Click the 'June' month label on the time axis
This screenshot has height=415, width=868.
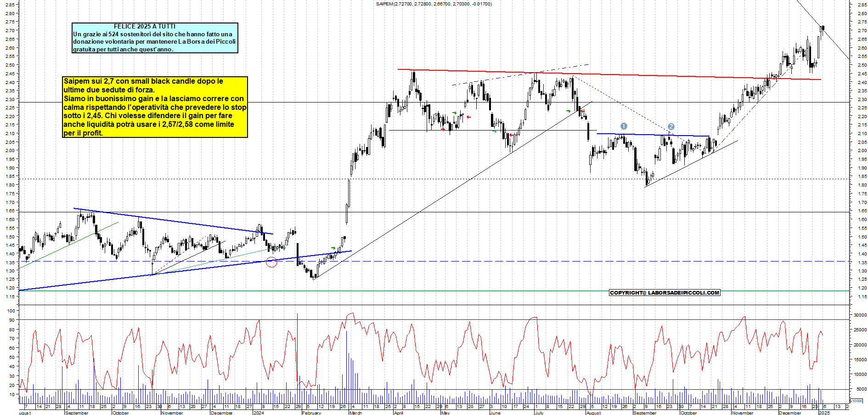[495, 413]
